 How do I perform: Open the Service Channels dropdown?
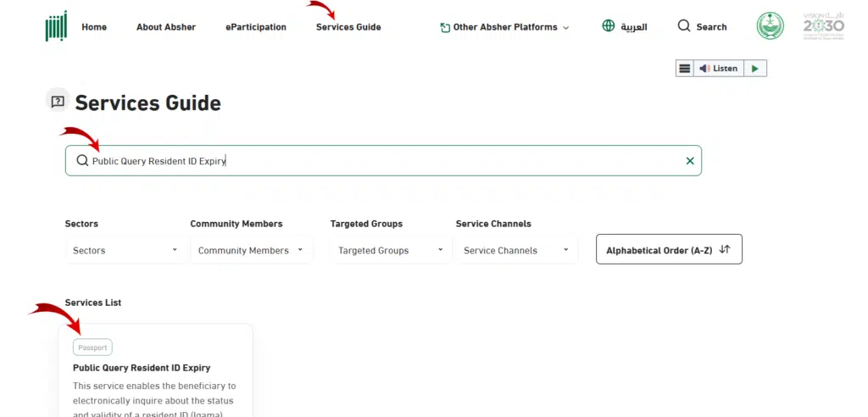click(515, 250)
